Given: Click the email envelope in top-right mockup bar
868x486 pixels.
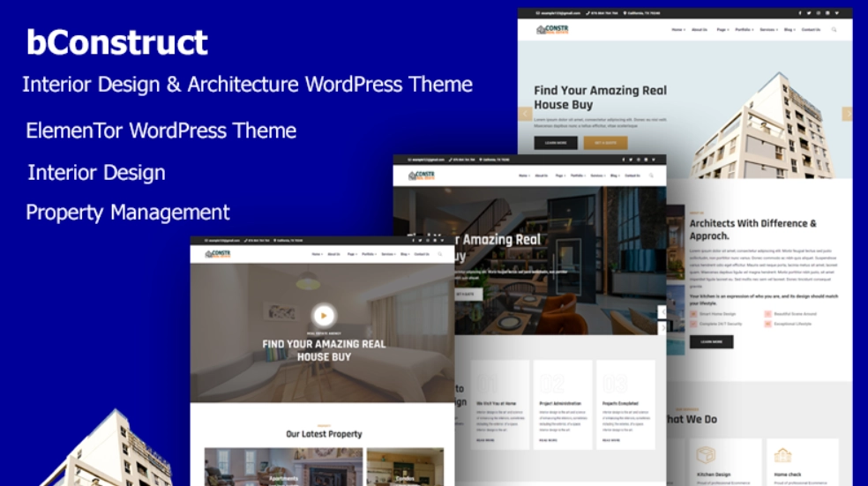Looking at the screenshot, I should point(537,12).
